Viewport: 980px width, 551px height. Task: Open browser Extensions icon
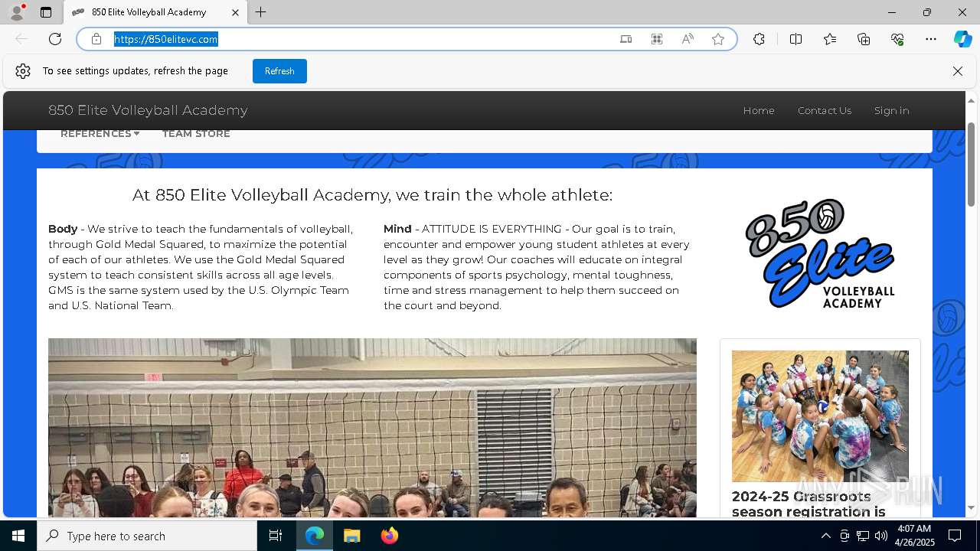(759, 39)
